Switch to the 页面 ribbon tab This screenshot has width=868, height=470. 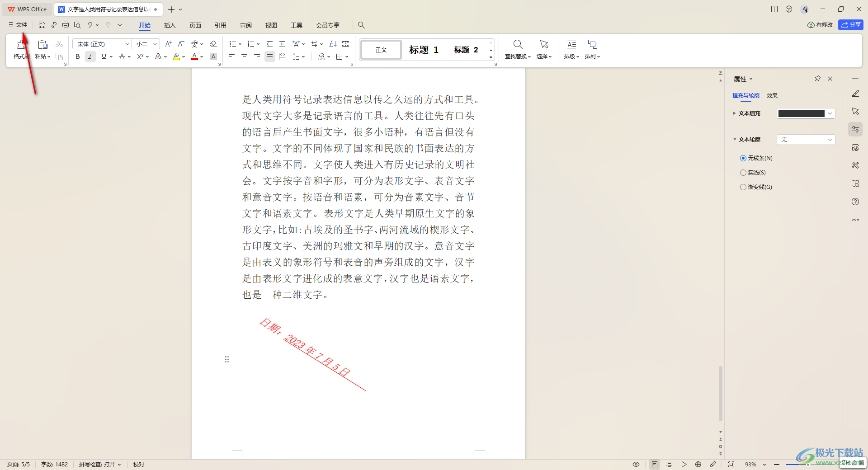195,25
